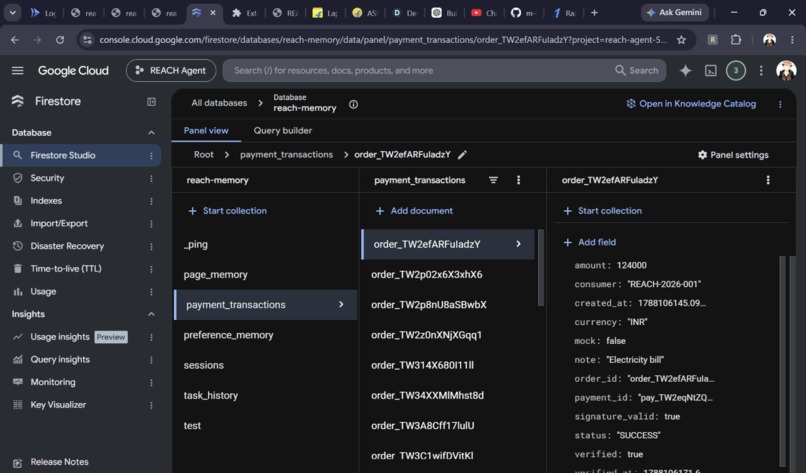806x473 pixels.
Task: Open Indexes page in sidebar
Action: [x=46, y=201]
